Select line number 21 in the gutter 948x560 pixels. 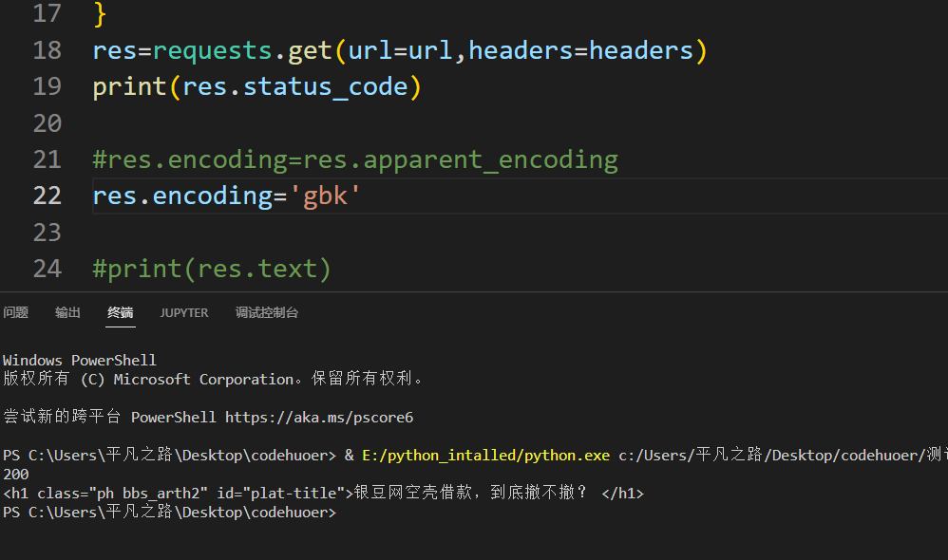[x=47, y=159]
